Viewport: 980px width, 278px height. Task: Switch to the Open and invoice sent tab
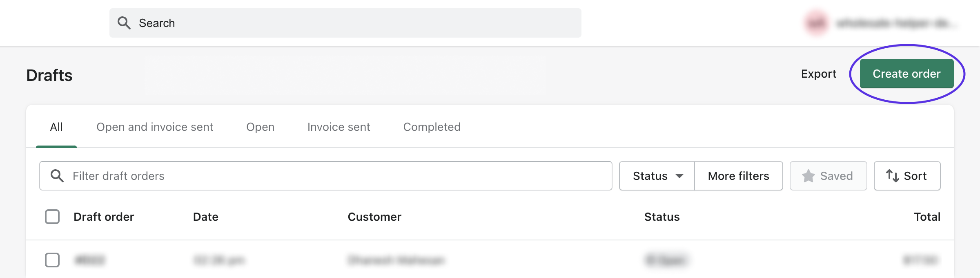pos(155,127)
